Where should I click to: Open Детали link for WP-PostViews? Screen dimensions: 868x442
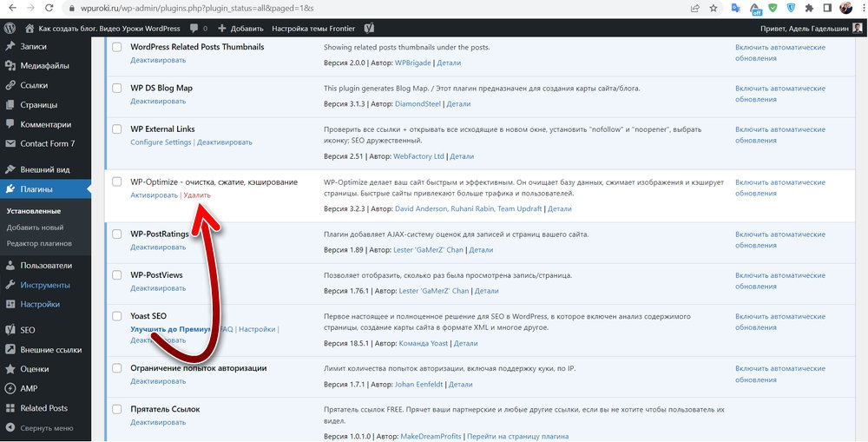pyautogui.click(x=487, y=291)
